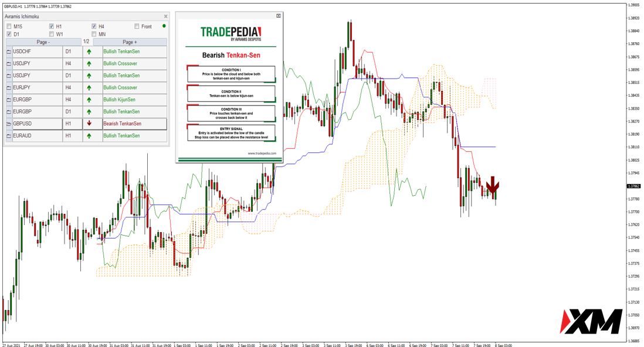Select the USDJPY symbol in the D1 row
644x347 pixels.
(x=38, y=76)
